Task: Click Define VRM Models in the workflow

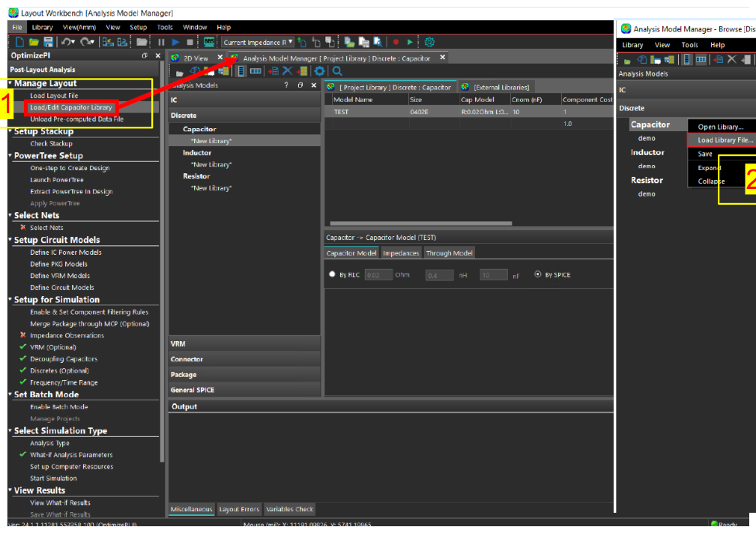Action: click(x=60, y=275)
